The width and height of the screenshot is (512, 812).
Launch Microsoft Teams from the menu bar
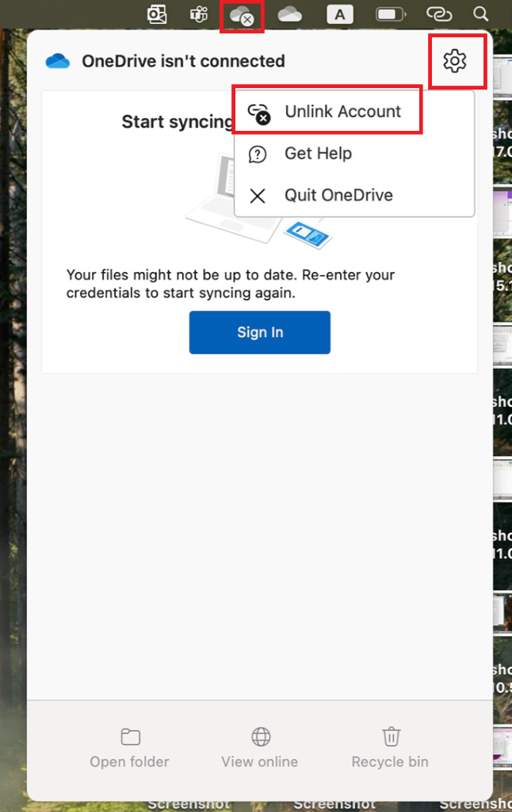198,13
